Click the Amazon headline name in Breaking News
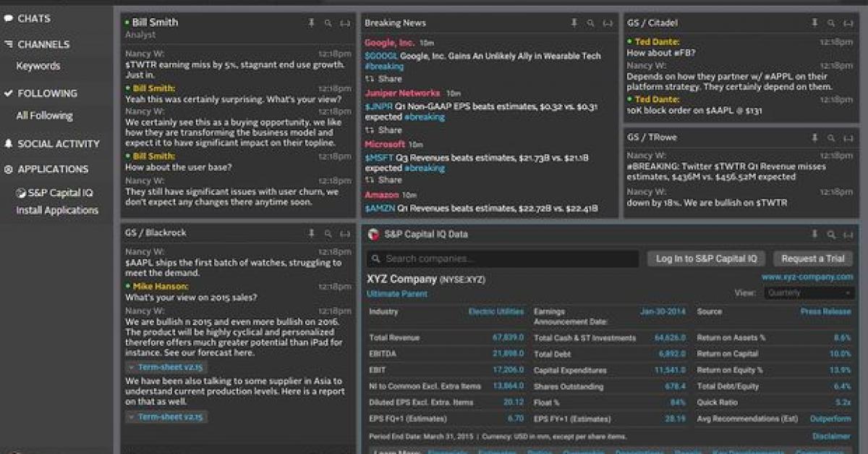This screenshot has width=868, height=454. (382, 195)
